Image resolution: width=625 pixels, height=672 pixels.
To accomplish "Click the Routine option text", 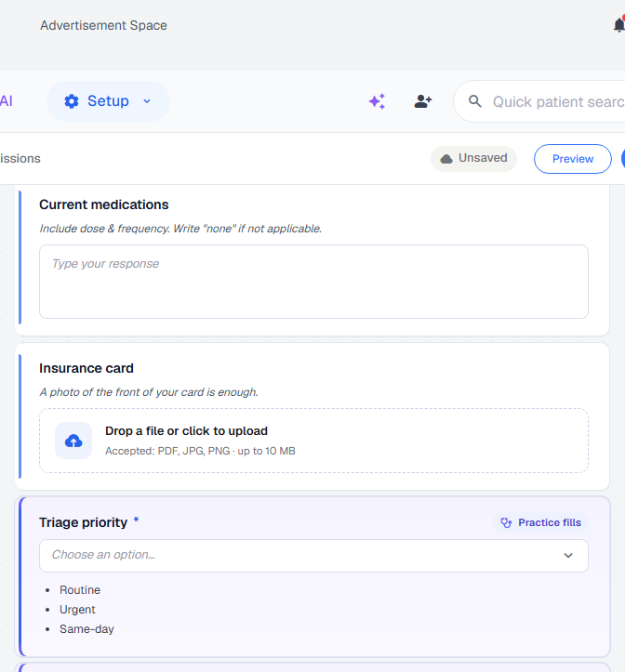I will (80, 590).
